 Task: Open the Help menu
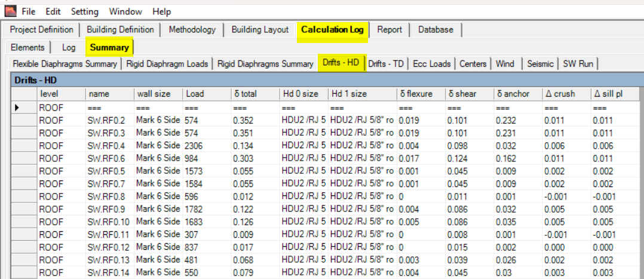161,11
